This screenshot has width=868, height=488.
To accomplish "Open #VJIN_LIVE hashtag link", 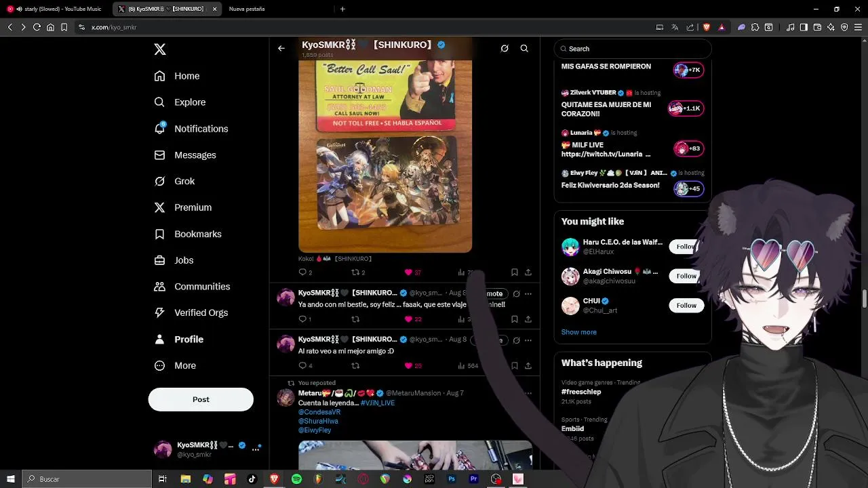I will (378, 403).
